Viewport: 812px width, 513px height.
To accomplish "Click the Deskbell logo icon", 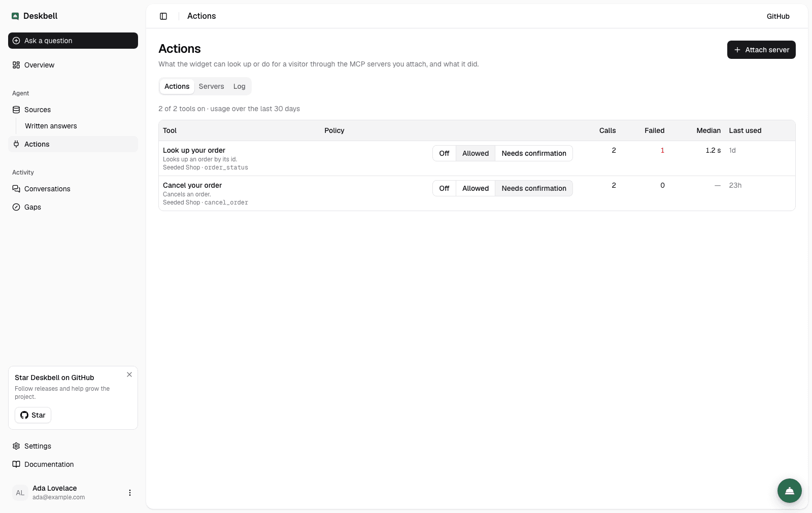I will tap(15, 16).
